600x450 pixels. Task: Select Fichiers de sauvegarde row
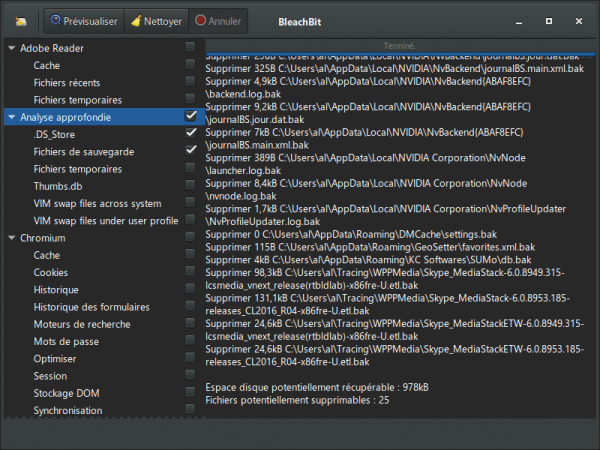(x=104, y=152)
